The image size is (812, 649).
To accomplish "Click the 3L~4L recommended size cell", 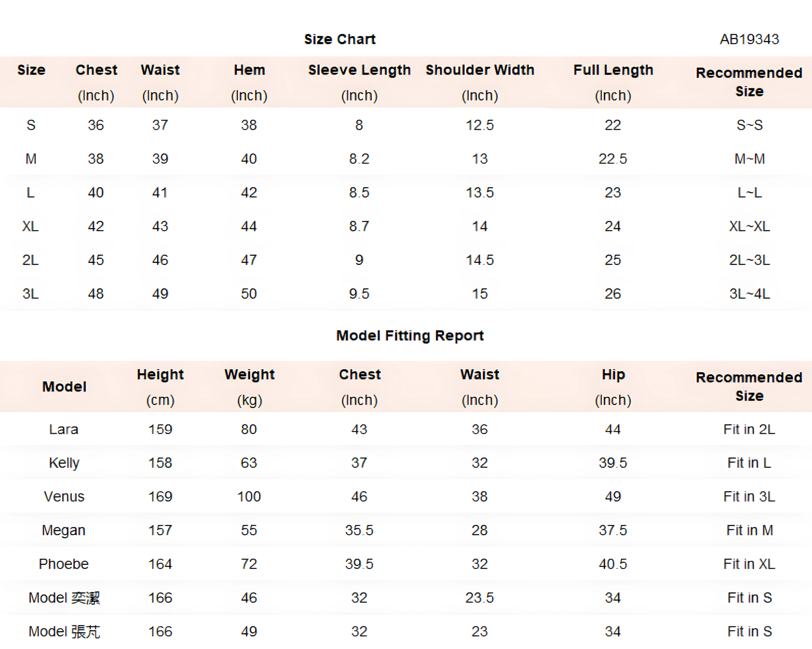I will click(749, 294).
